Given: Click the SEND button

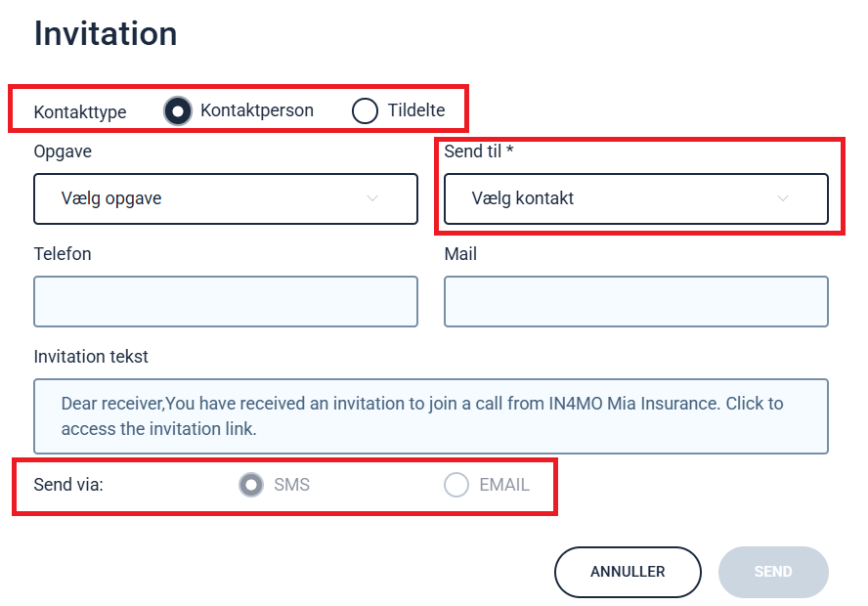Looking at the screenshot, I should click(x=773, y=572).
